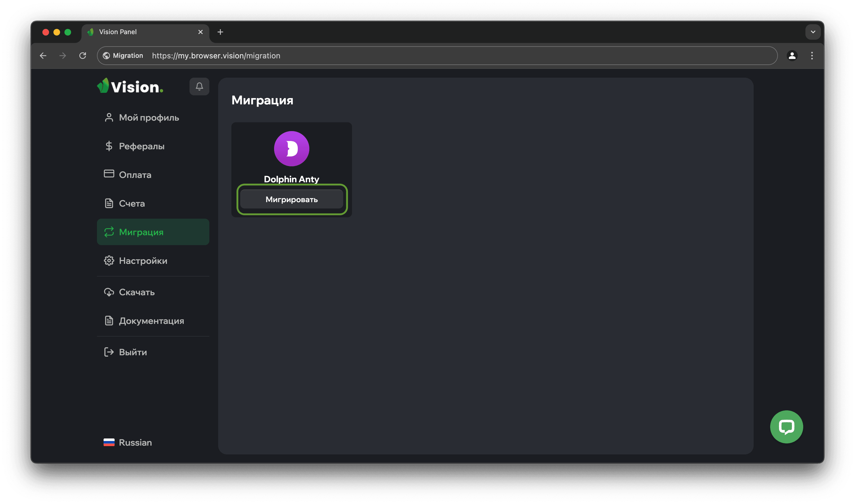Click the Vision logo in sidebar
The width and height of the screenshot is (855, 504).
(x=130, y=86)
